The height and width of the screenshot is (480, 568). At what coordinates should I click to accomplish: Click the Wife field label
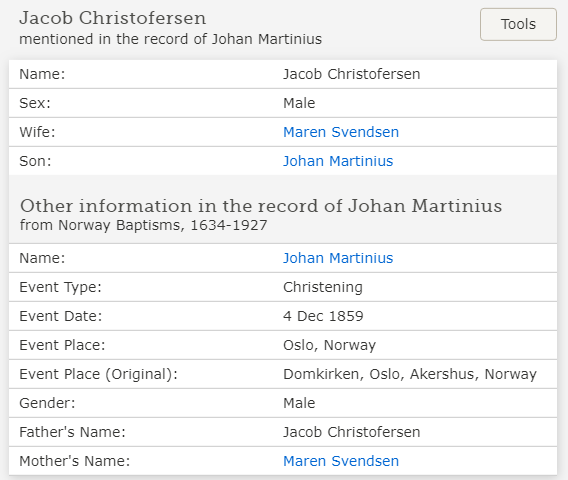(37, 132)
